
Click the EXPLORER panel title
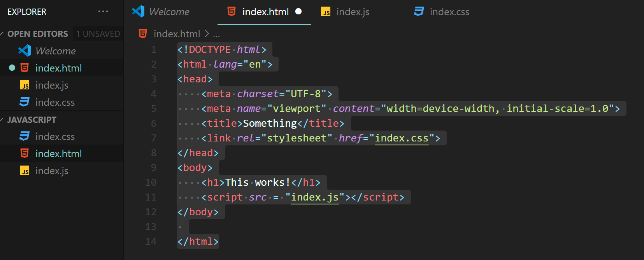click(27, 12)
